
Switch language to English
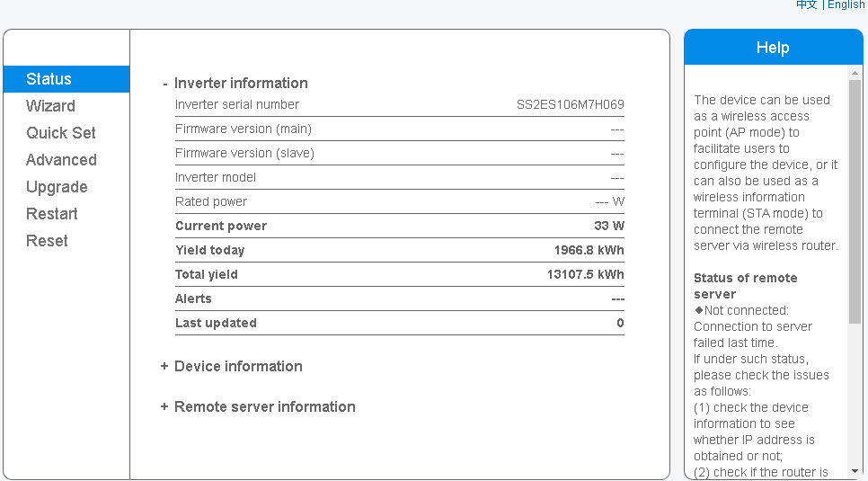(846, 4)
